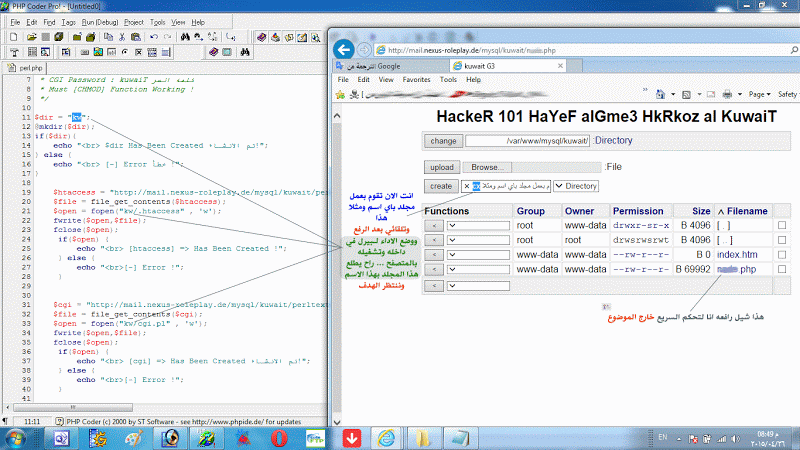This screenshot has height=450, width=800.
Task: Open the Run (Debug) menu
Action: coord(100,22)
